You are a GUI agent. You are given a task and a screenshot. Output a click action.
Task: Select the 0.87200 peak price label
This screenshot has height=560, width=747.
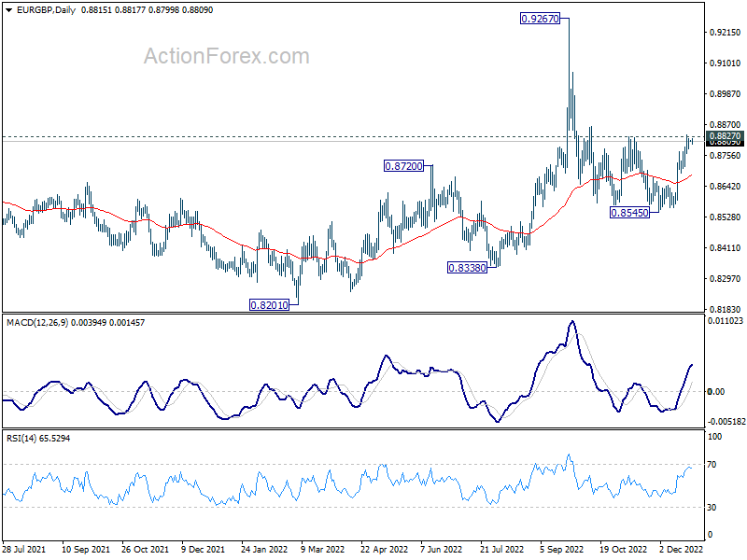(x=403, y=166)
